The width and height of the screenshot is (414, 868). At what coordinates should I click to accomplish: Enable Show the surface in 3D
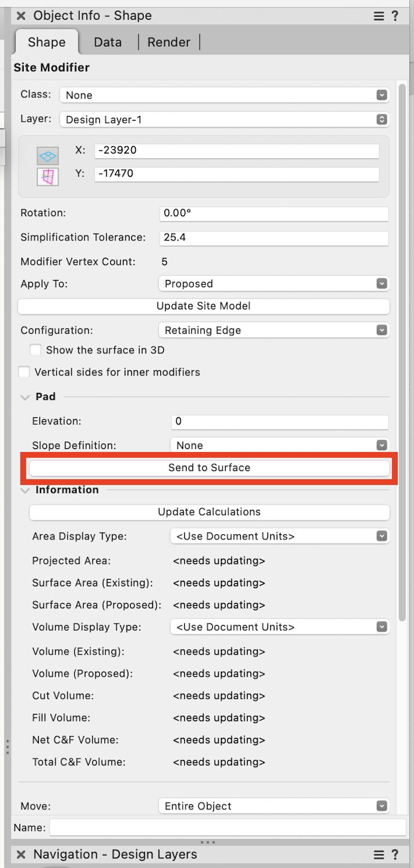coord(36,350)
